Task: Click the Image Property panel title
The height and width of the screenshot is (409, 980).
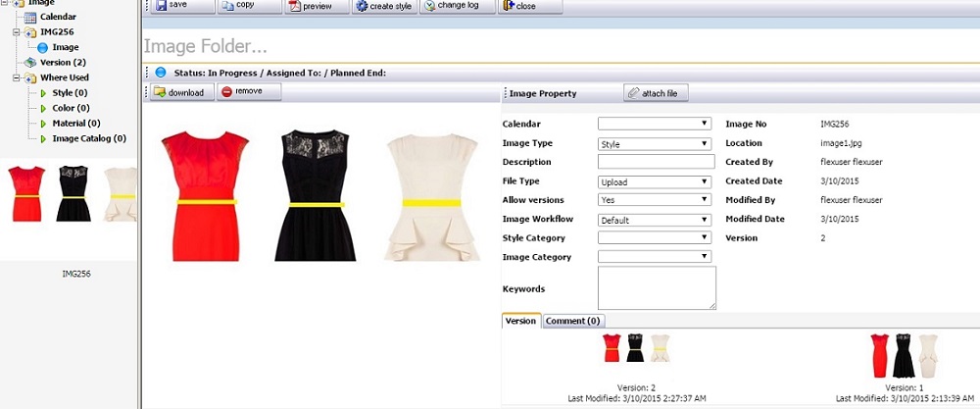Action: (x=543, y=94)
